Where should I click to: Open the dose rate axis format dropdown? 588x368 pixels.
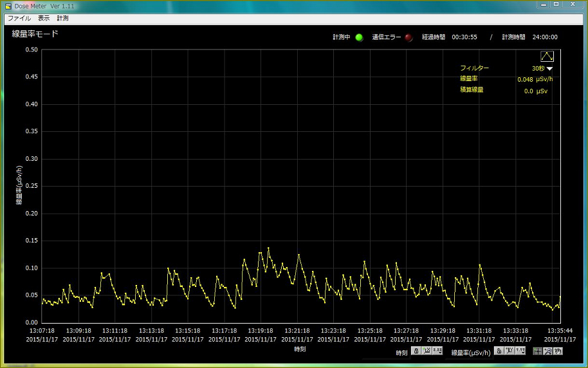click(x=520, y=351)
